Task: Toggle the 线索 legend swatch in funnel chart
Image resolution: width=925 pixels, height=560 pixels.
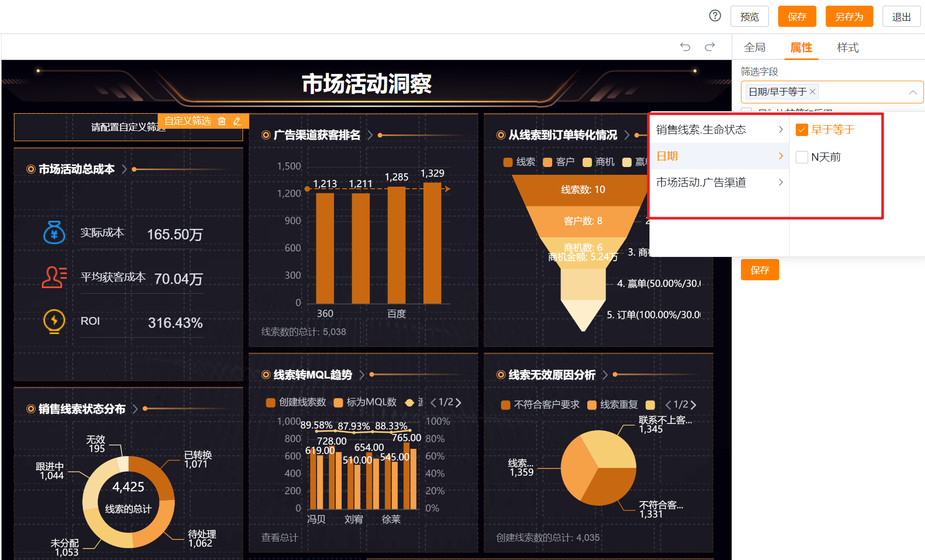Action: click(508, 162)
